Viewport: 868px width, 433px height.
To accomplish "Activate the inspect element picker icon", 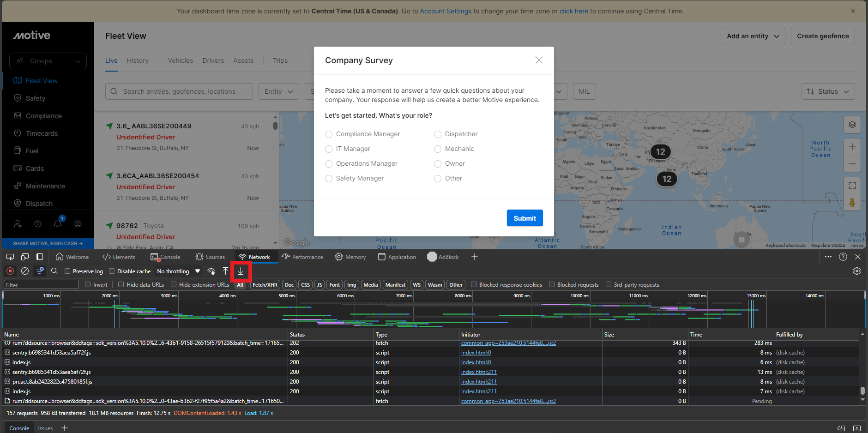I will [10, 257].
